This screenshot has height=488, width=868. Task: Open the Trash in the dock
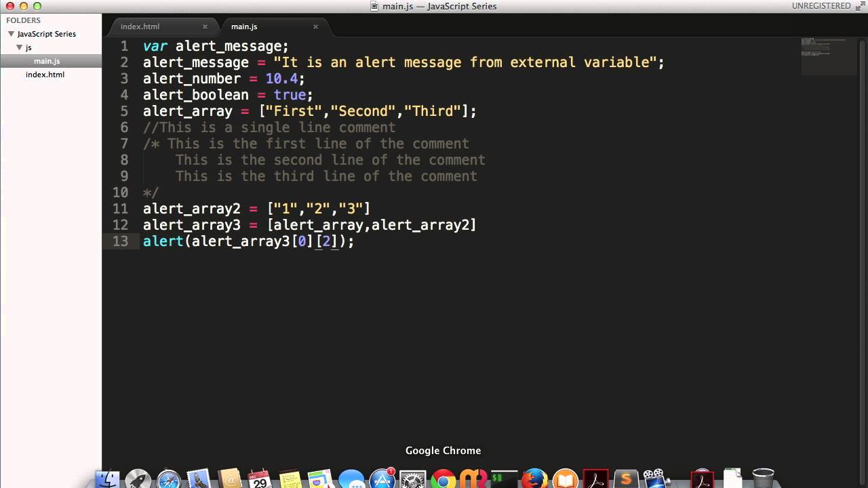763,479
